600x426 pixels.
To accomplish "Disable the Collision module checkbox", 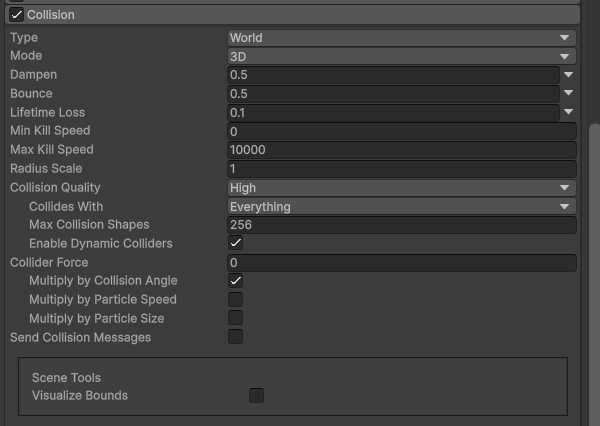I will (x=17, y=15).
